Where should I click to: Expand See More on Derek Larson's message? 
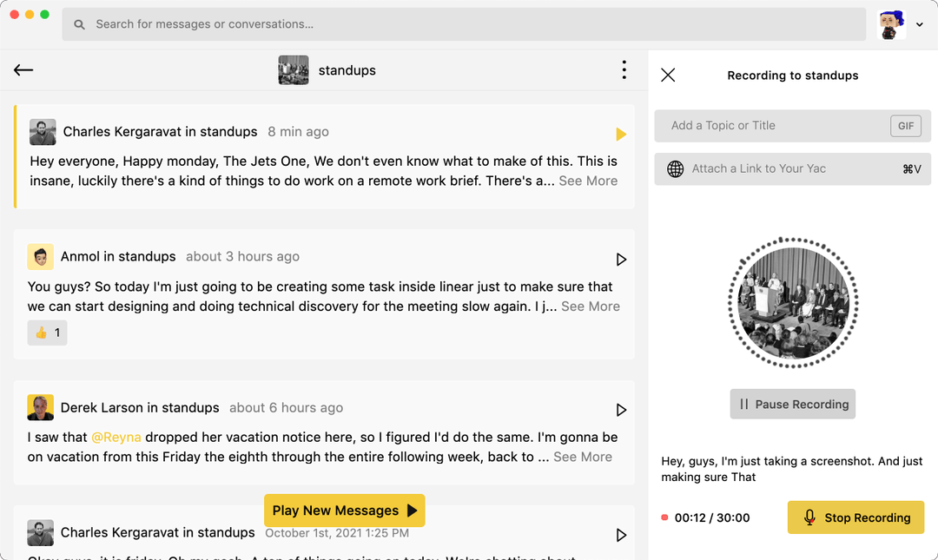(x=583, y=457)
